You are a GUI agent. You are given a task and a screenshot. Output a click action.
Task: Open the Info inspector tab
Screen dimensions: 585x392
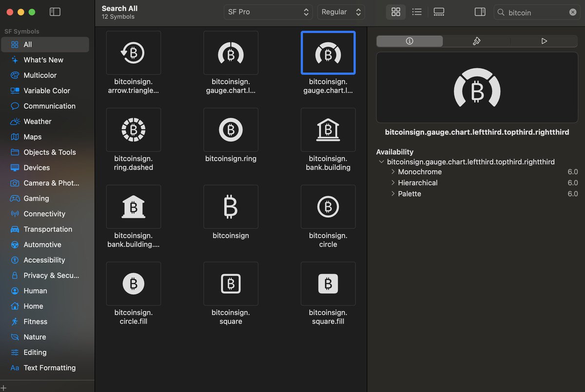tap(409, 41)
